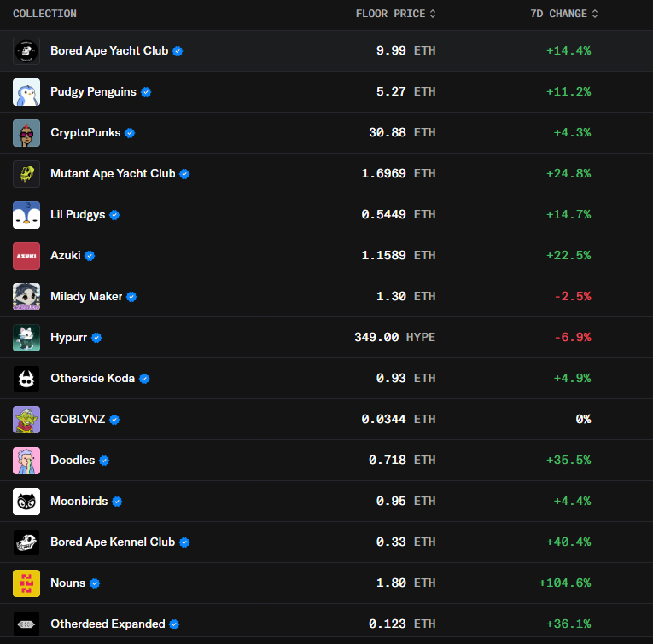Click the Nouns verified badge
653x644 pixels.
(x=95, y=583)
